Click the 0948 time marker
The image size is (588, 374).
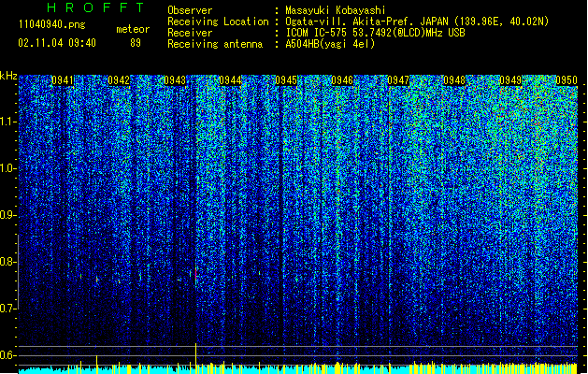(454, 80)
